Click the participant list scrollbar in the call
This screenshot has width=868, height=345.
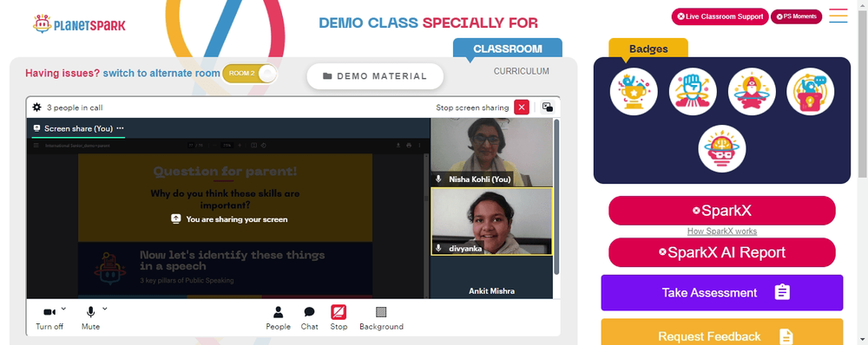coord(556,197)
